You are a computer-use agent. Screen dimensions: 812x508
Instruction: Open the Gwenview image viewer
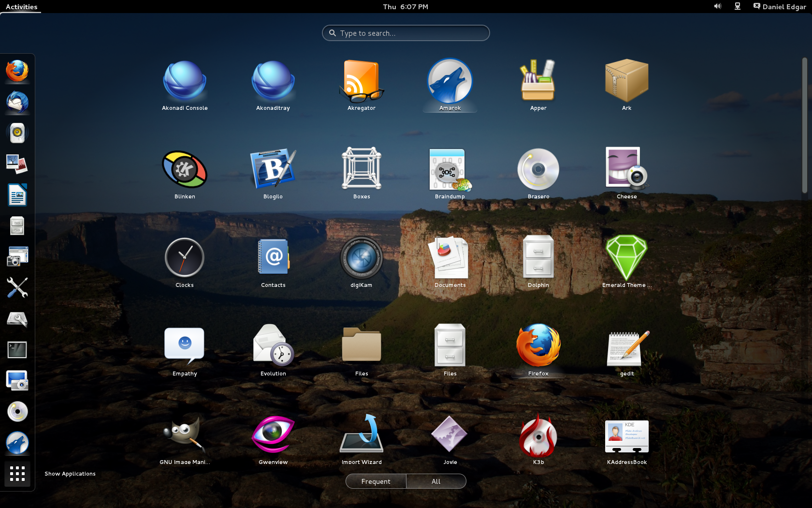pyautogui.click(x=273, y=439)
